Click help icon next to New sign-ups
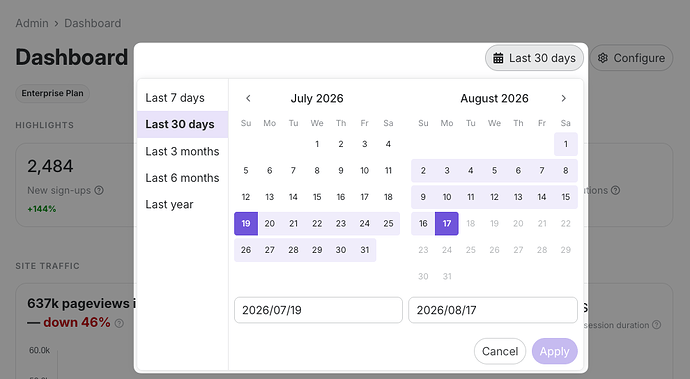Image resolution: width=690 pixels, height=379 pixels. [99, 190]
